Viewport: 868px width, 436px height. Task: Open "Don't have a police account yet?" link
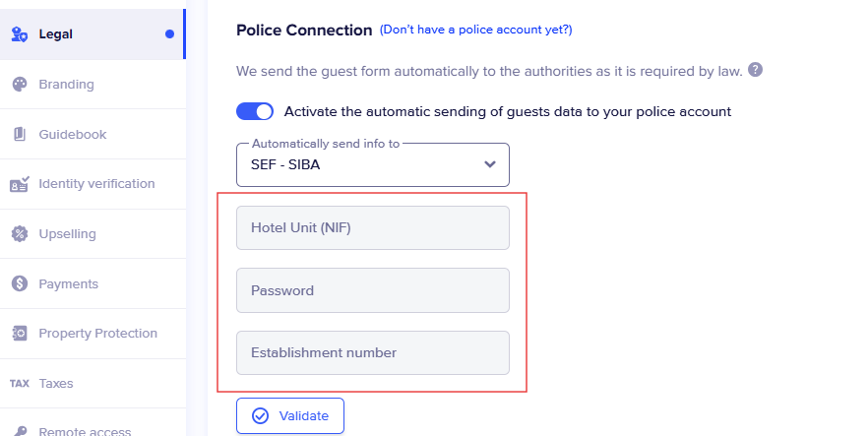click(x=475, y=30)
